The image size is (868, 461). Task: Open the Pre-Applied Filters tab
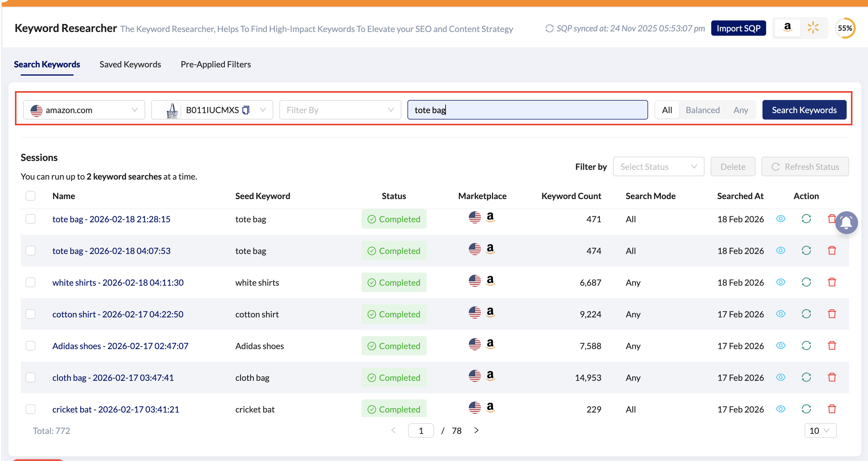216,64
